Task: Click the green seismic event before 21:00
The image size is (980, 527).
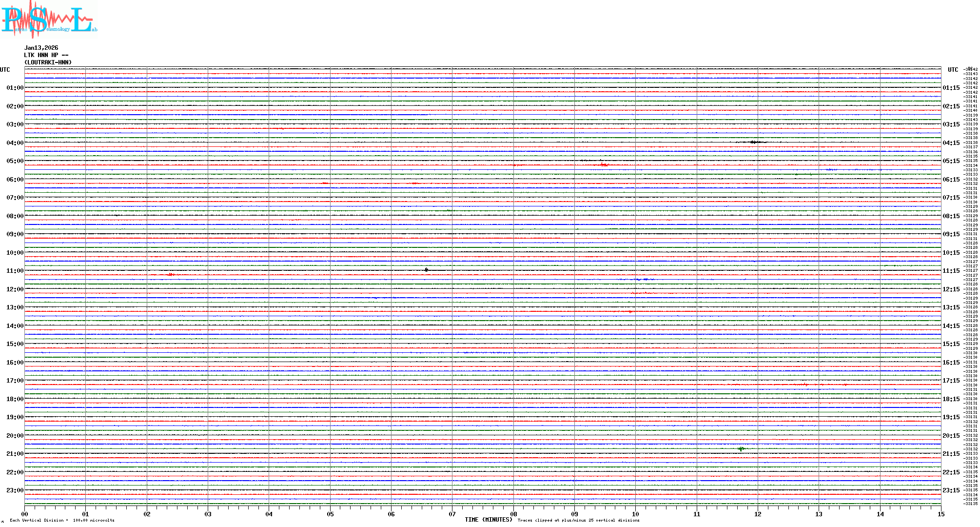Action: click(x=741, y=448)
